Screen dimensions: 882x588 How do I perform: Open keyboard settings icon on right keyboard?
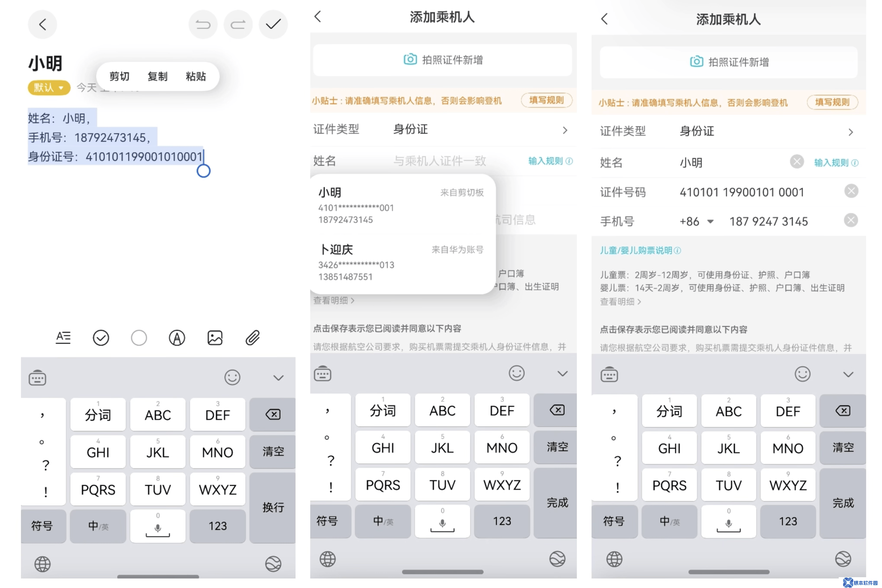(609, 374)
